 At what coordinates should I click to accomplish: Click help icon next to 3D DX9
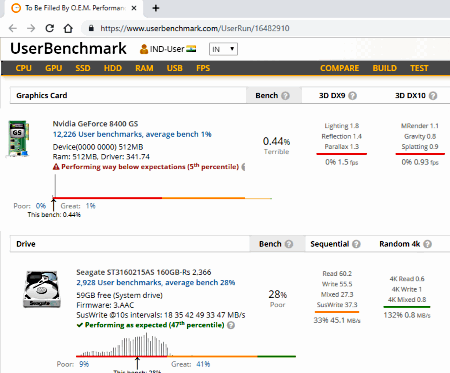(352, 96)
